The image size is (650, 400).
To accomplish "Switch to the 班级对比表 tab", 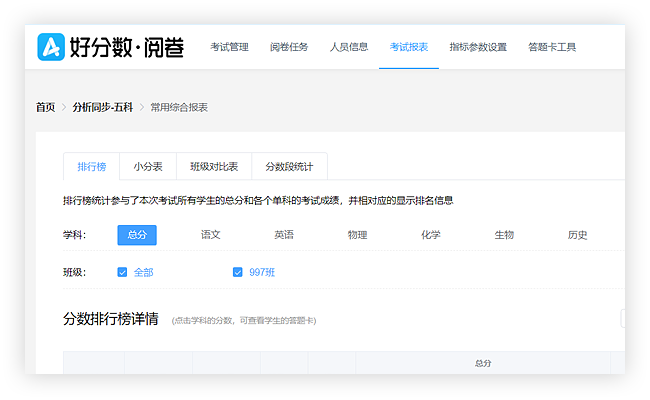I will click(213, 167).
